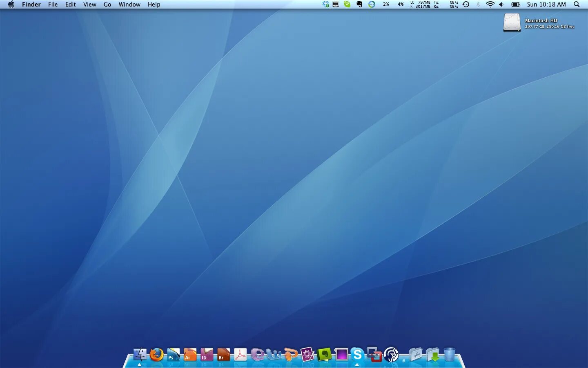The width and height of the screenshot is (588, 368).
Task: Open the Trash in the Dock
Action: coord(449,354)
